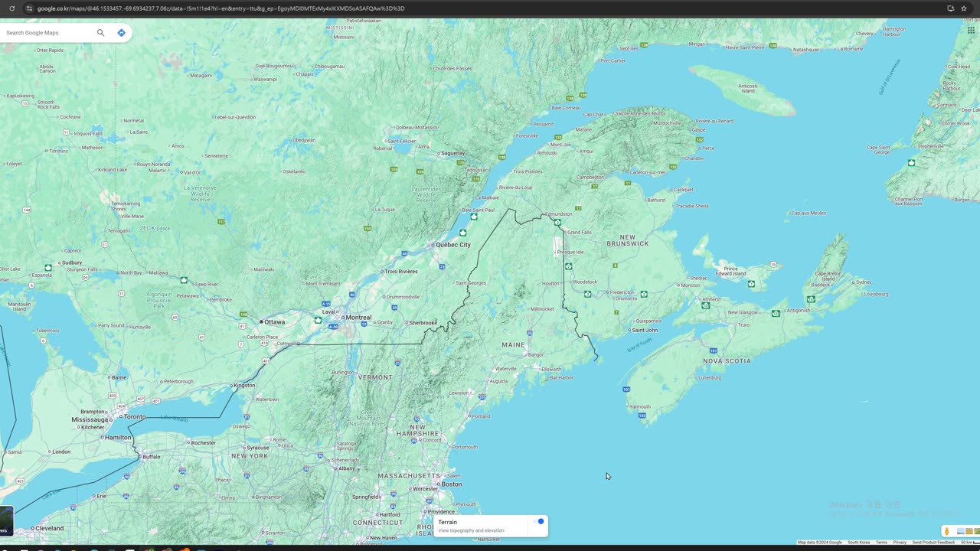Click the Yarmouth town label

click(640, 407)
